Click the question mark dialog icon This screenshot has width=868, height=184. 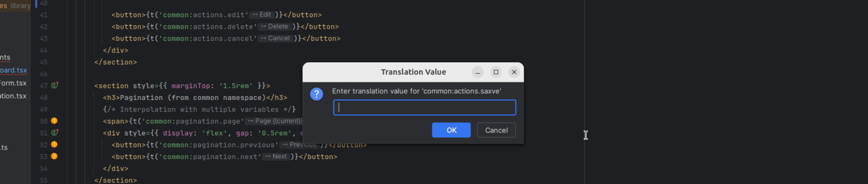tap(317, 94)
